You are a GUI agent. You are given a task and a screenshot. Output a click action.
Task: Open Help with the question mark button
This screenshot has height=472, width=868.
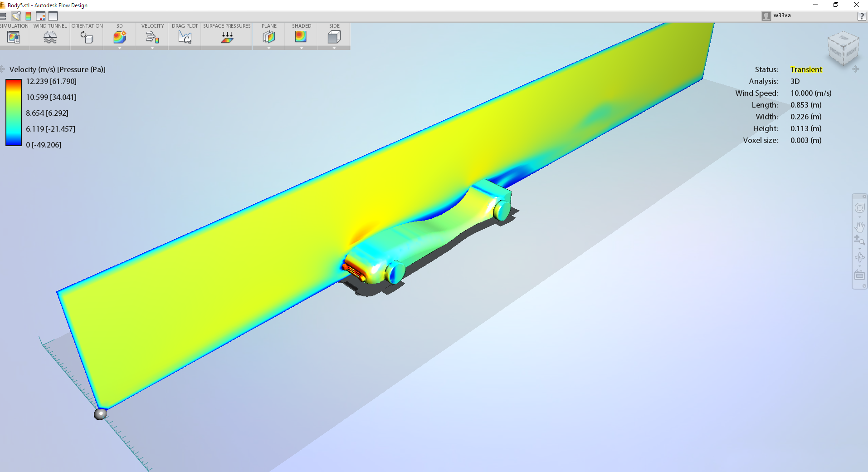click(x=862, y=16)
